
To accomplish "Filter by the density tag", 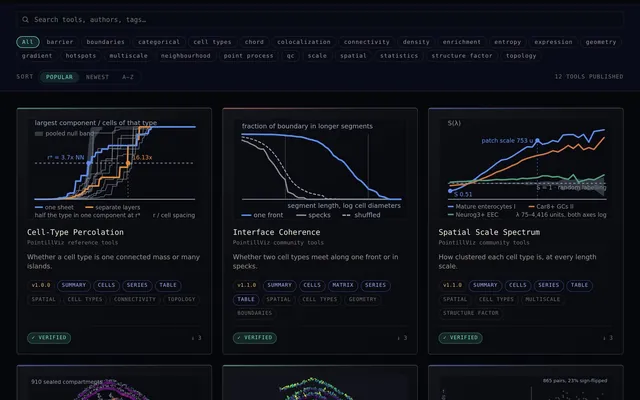I will pos(416,42).
